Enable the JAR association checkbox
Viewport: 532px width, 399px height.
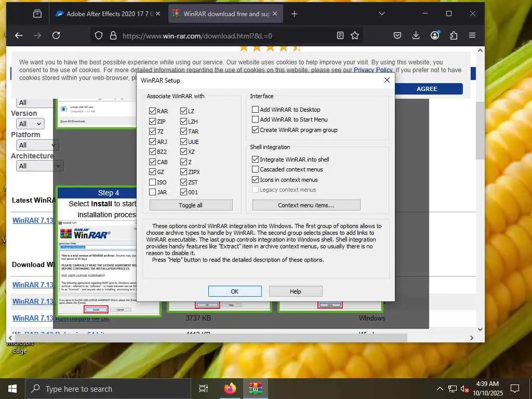coord(152,192)
